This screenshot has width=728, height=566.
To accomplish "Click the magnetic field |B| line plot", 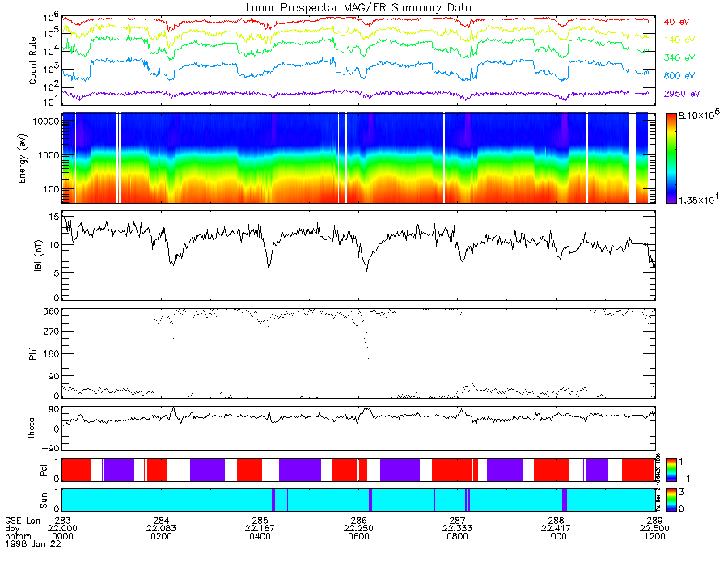I will pos(358,256).
